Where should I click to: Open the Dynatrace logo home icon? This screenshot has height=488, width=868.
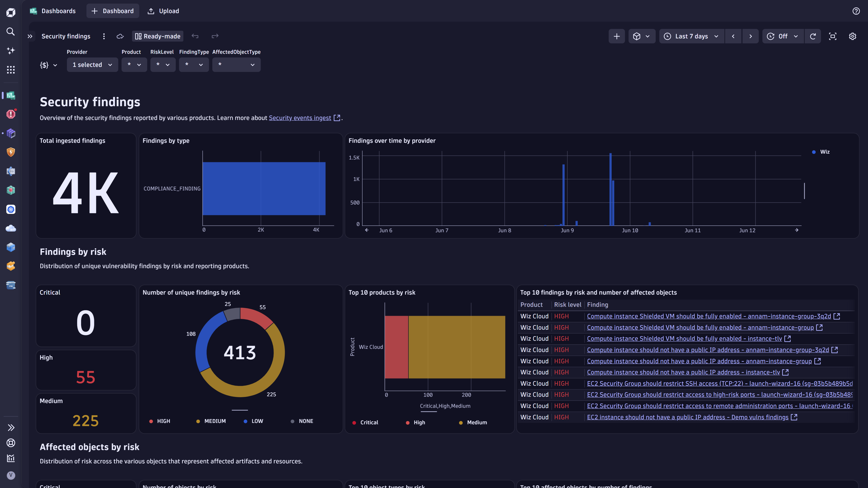click(11, 13)
